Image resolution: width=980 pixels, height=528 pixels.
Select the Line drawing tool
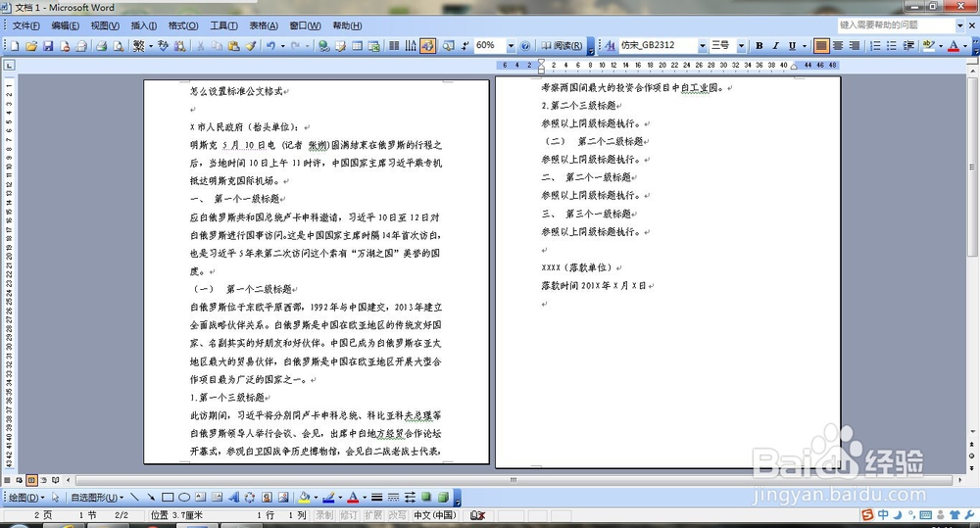[134, 498]
